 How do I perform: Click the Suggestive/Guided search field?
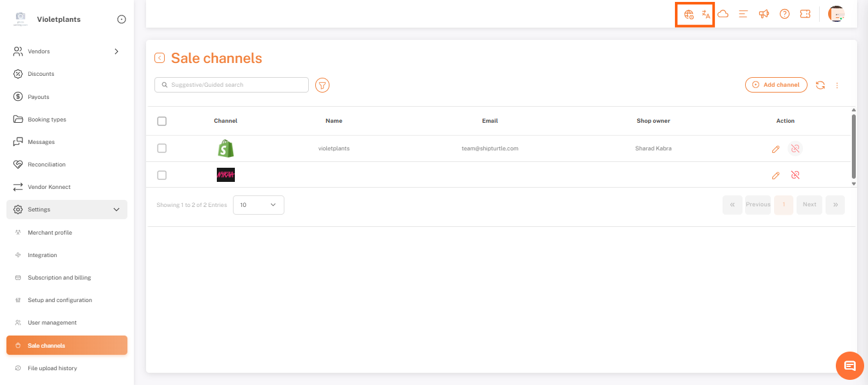pos(232,85)
